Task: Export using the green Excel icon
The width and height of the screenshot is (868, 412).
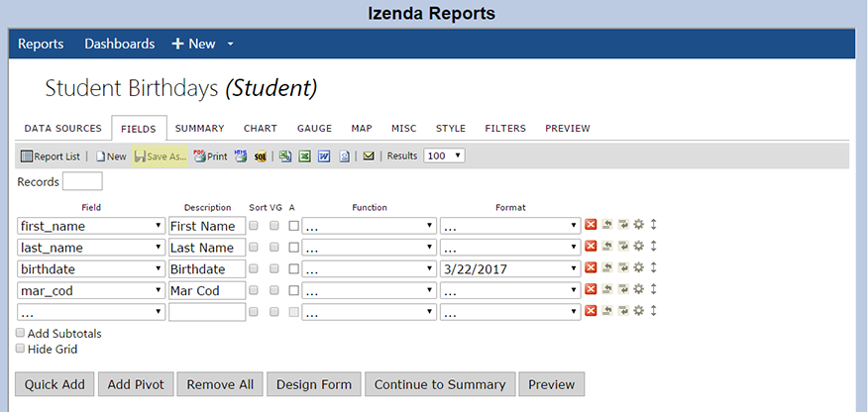Action: point(304,156)
